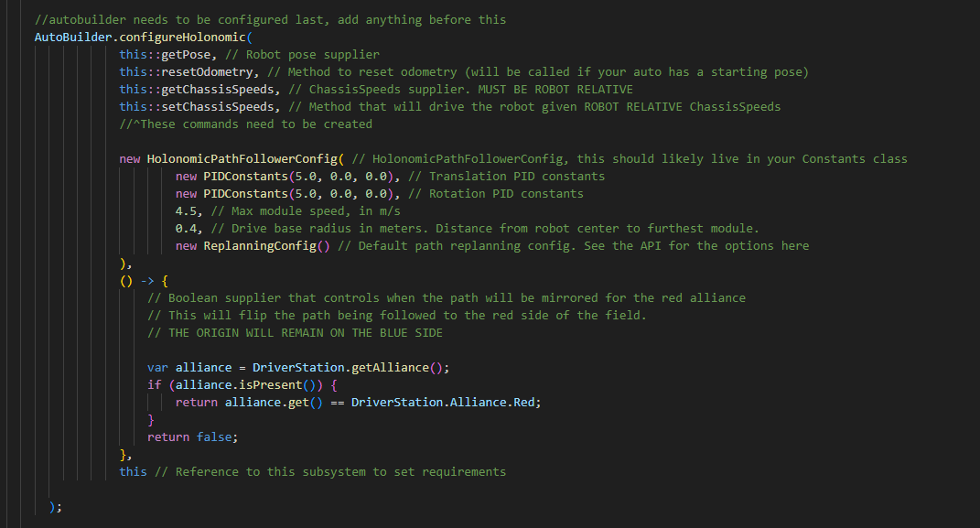
Task: Click the setChassisSpeeds method reference
Action: tap(218, 107)
